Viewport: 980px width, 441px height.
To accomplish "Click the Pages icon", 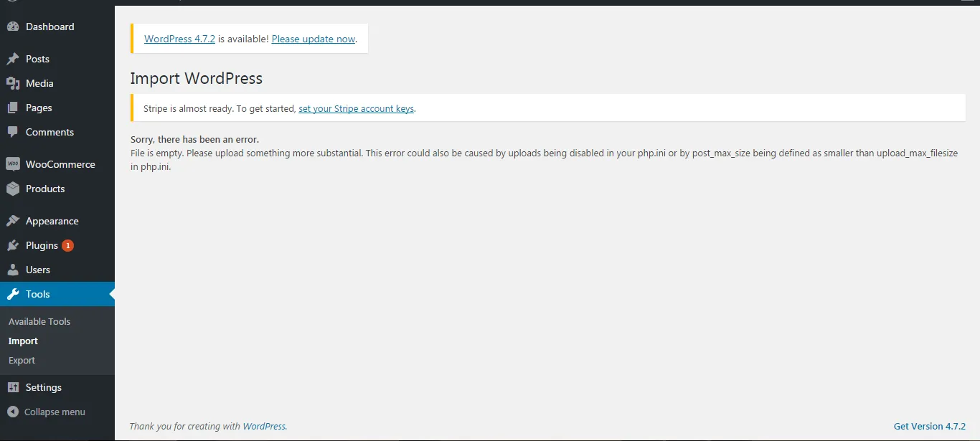I will click(x=14, y=108).
